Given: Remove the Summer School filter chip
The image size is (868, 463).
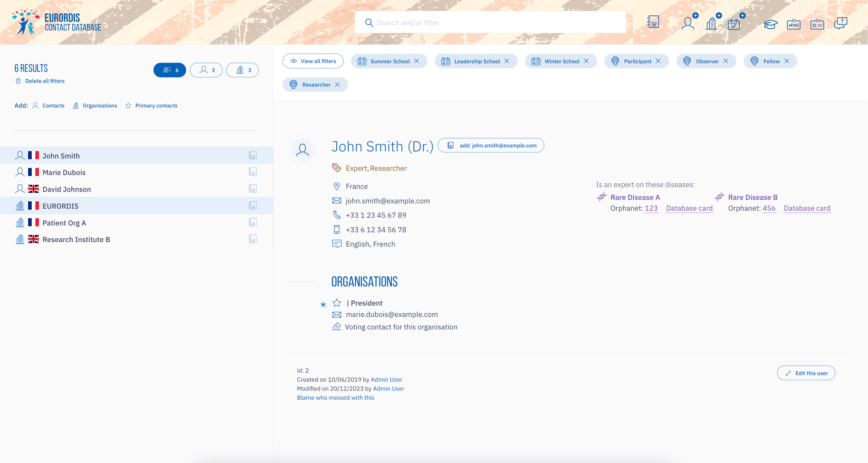Looking at the screenshot, I should coord(417,61).
